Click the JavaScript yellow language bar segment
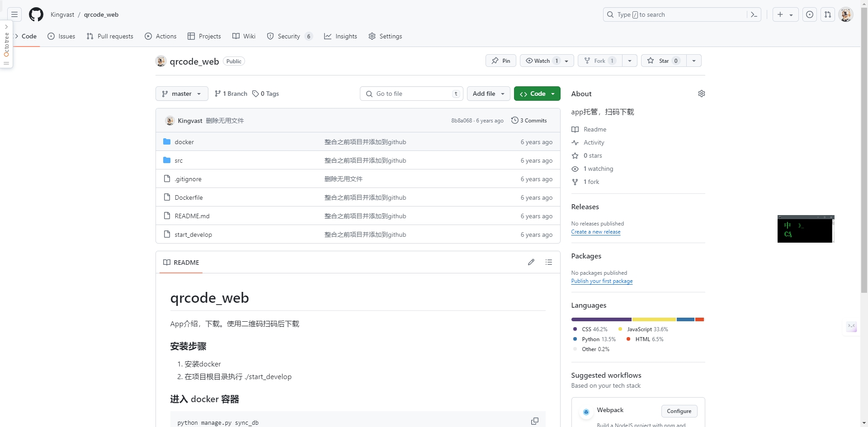868x427 pixels. [654, 319]
